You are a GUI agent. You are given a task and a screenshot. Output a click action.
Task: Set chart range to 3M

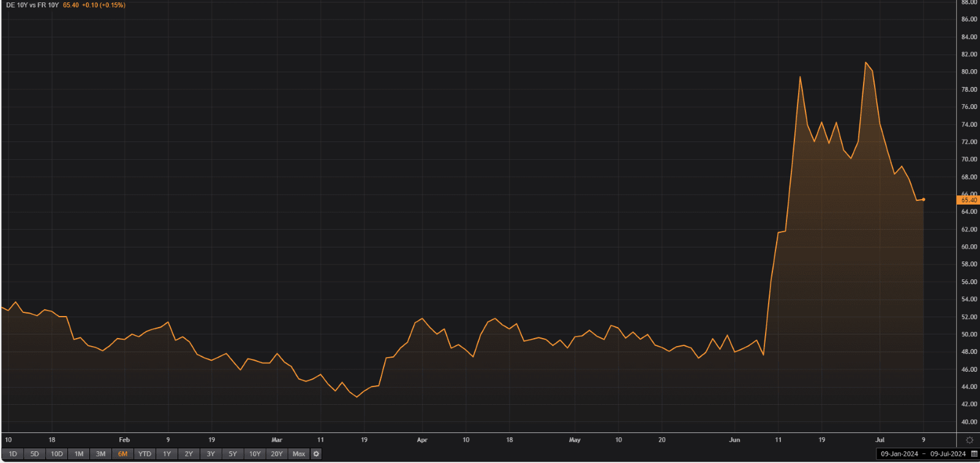point(101,454)
